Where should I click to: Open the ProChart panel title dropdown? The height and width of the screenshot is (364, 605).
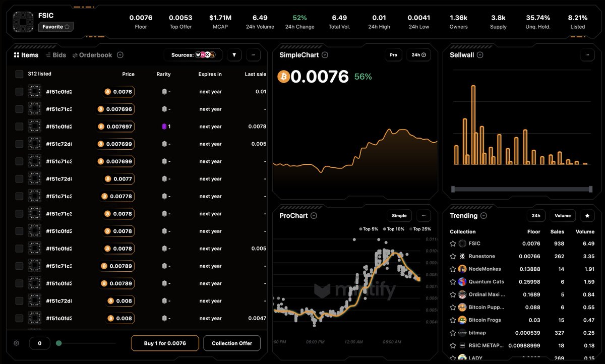click(x=314, y=216)
